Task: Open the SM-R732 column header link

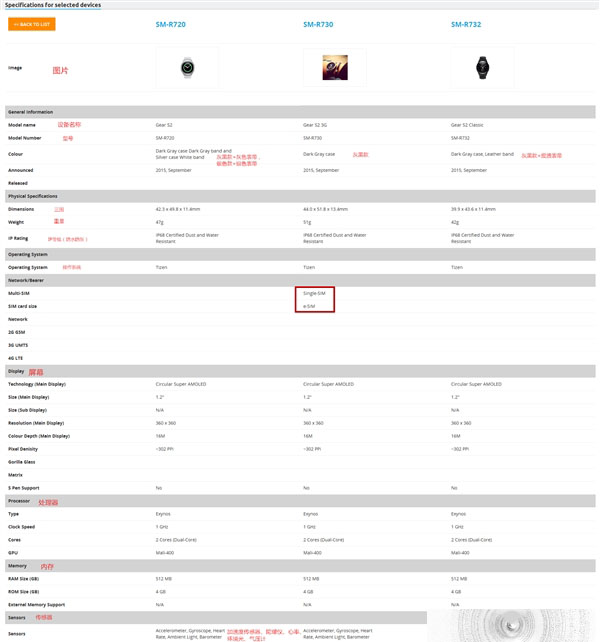Action: (466, 25)
